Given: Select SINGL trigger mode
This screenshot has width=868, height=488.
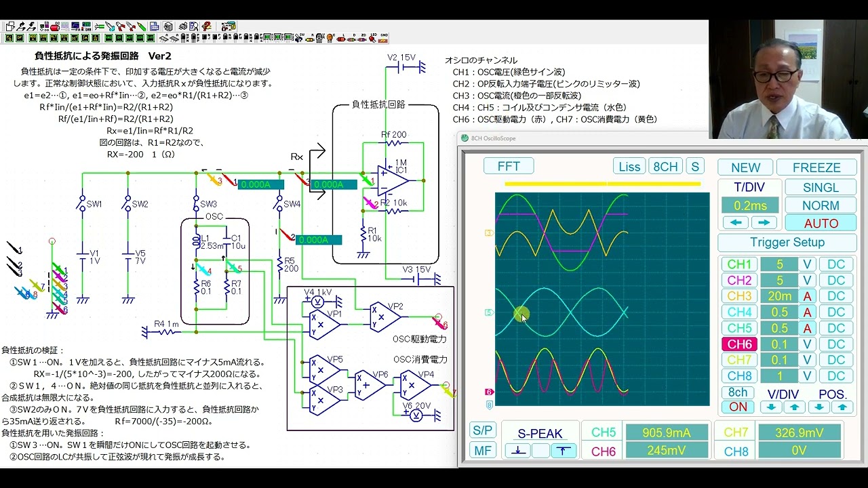Looking at the screenshot, I should coord(821,187).
